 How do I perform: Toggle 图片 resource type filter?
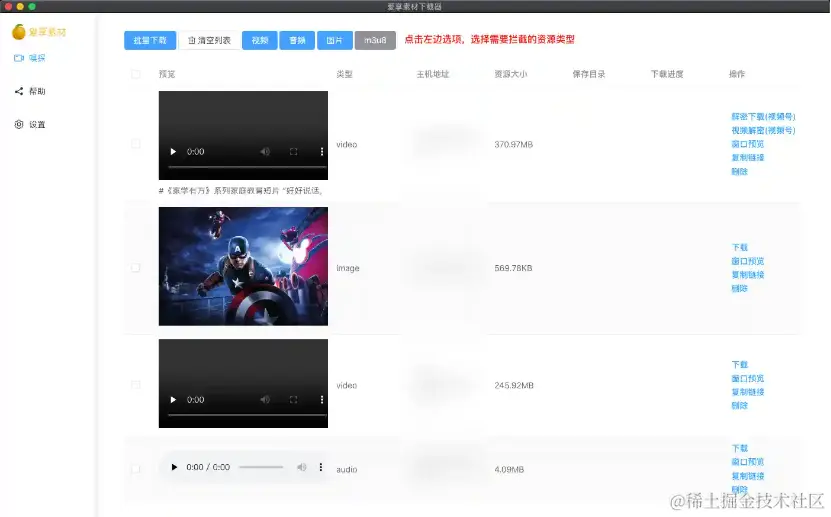point(334,40)
